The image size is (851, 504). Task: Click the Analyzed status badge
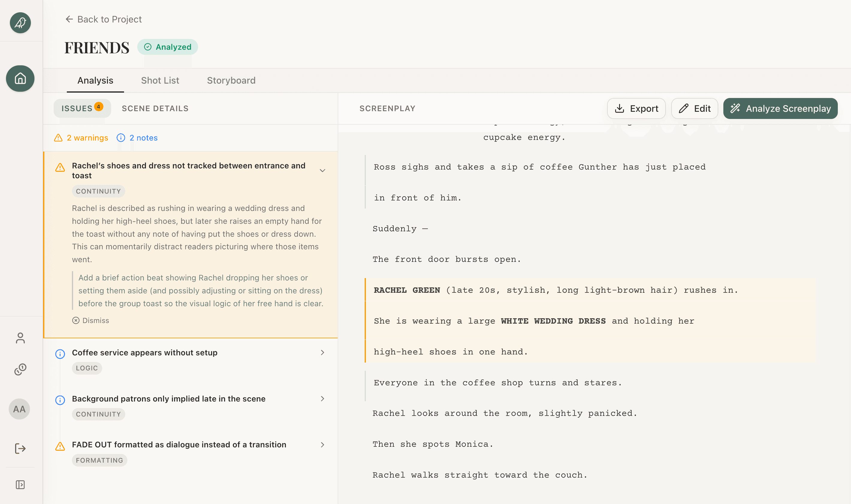(168, 47)
